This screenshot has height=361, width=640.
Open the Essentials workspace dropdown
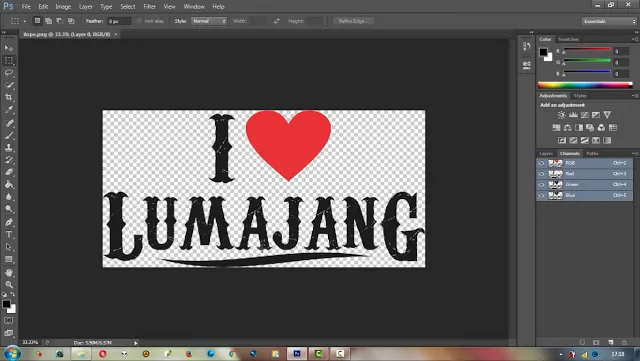(609, 21)
